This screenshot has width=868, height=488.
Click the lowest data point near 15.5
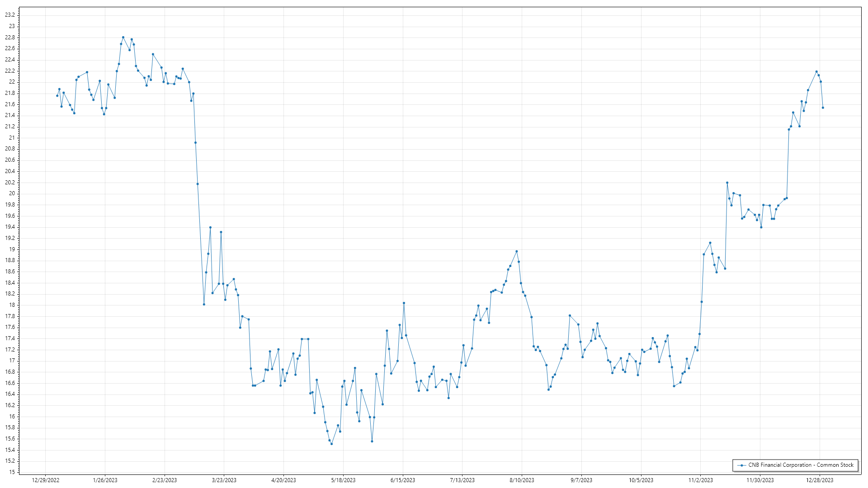[331, 444]
